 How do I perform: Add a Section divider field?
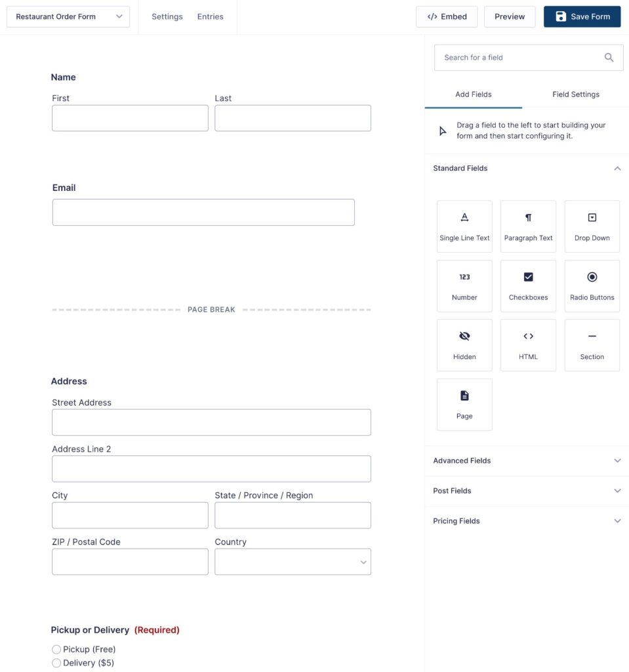[x=592, y=345]
